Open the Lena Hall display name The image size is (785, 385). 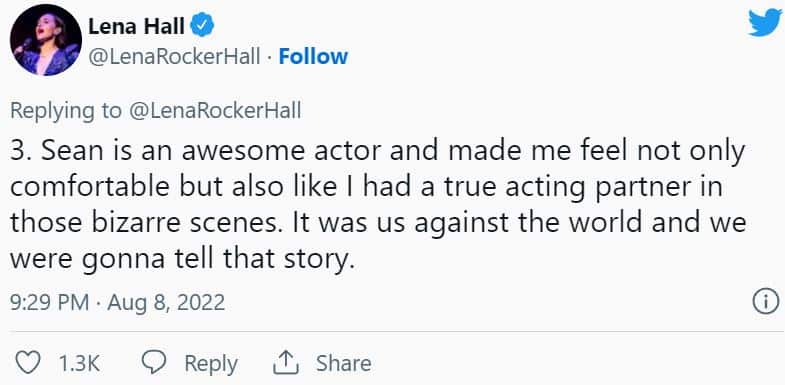tap(137, 27)
